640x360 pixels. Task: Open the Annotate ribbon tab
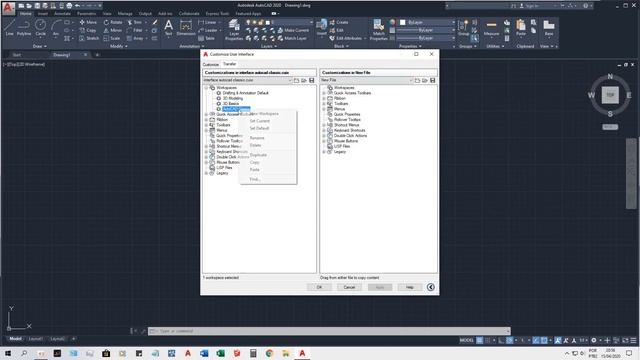click(62, 13)
